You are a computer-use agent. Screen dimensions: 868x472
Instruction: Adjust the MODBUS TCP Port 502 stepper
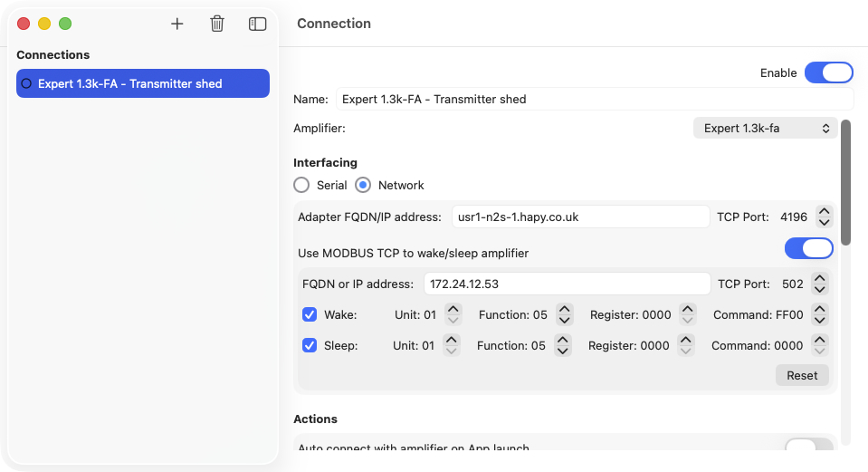(819, 284)
